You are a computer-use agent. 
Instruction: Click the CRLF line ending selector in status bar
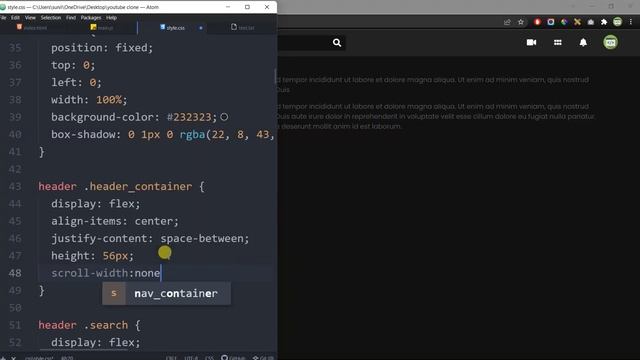tap(171, 358)
